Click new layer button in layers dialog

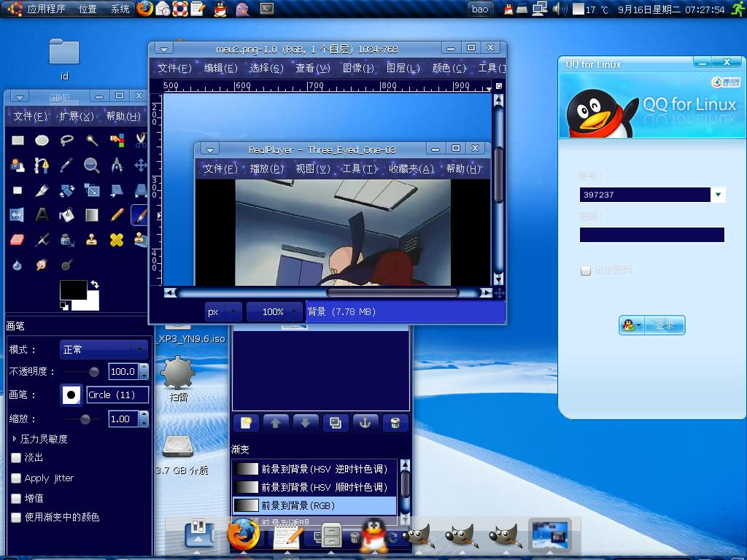[x=247, y=423]
